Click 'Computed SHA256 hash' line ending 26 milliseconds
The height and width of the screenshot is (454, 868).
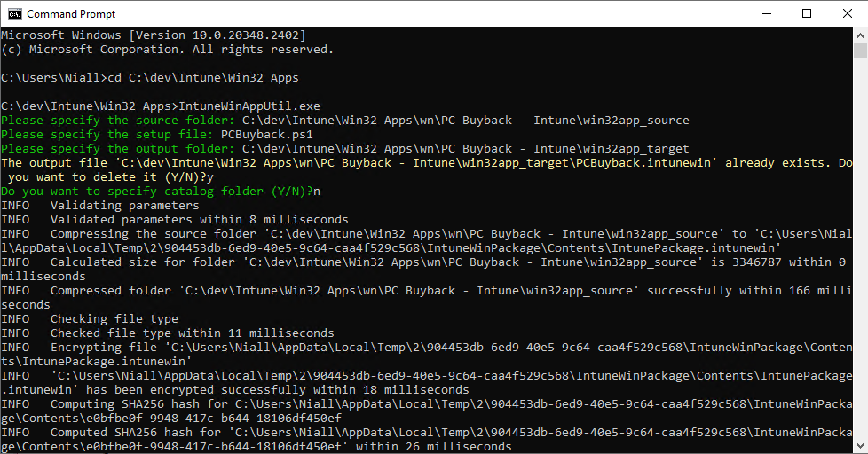[426, 440]
